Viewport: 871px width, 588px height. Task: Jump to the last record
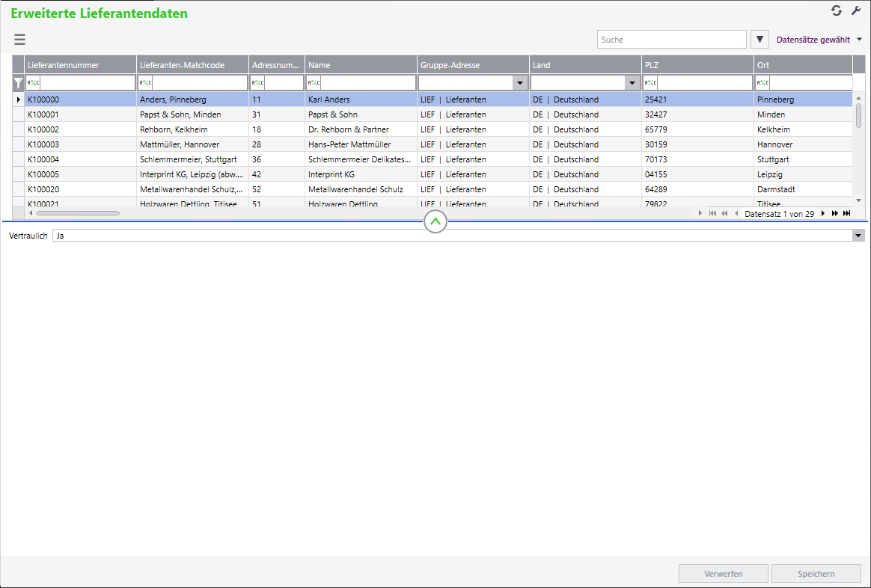(847, 213)
